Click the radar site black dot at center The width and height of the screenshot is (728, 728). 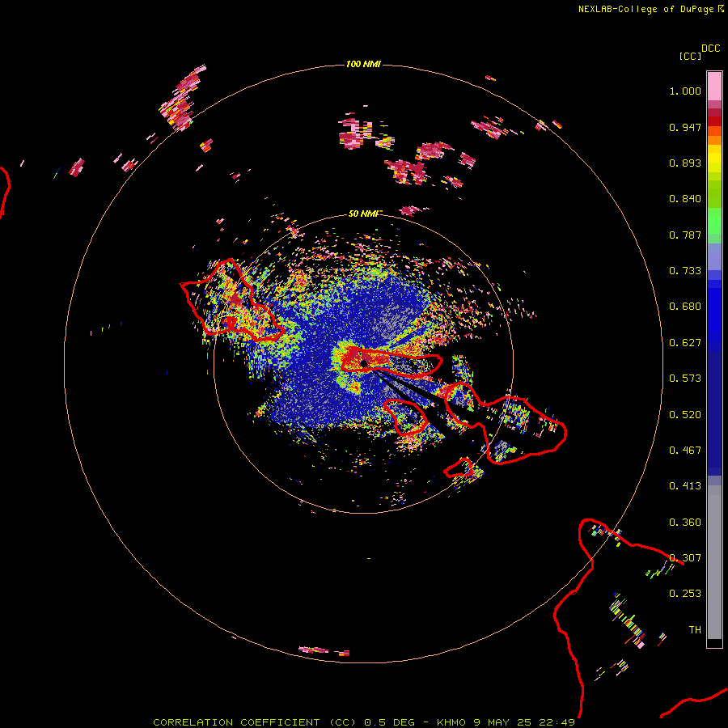click(x=363, y=363)
